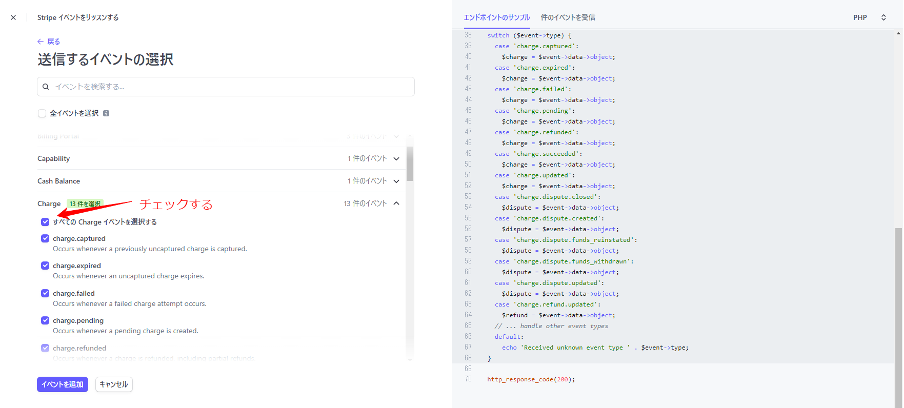The image size is (904, 408).
Task: Expand the Capability event group
Action: coord(396,158)
